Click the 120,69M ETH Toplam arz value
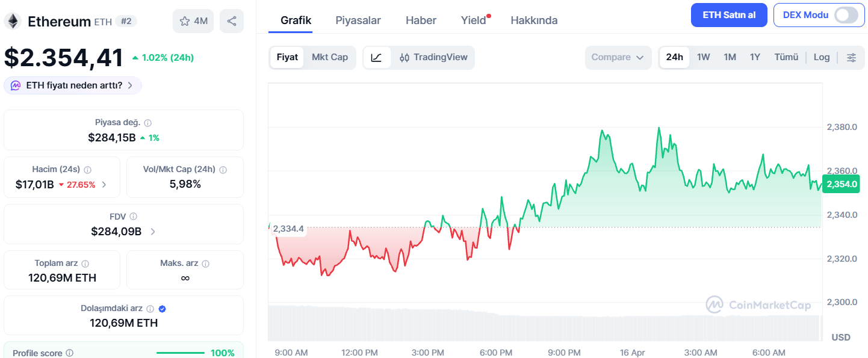Viewport: 868px width, 358px height. click(62, 278)
